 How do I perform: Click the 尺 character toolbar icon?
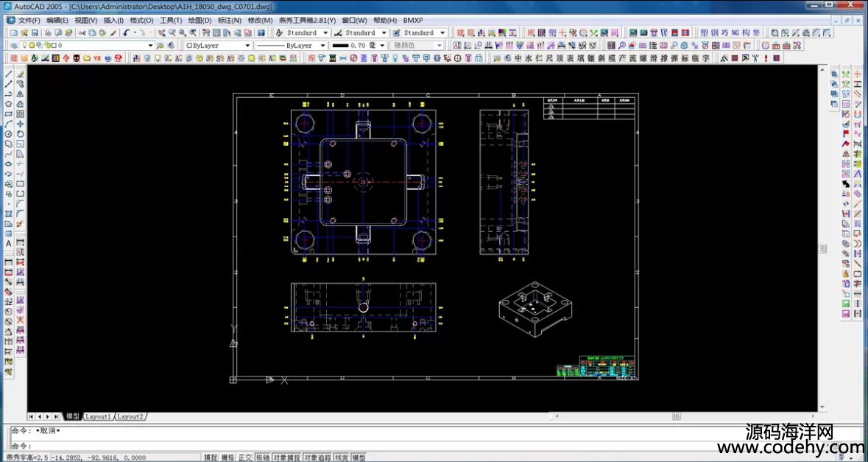point(549,57)
